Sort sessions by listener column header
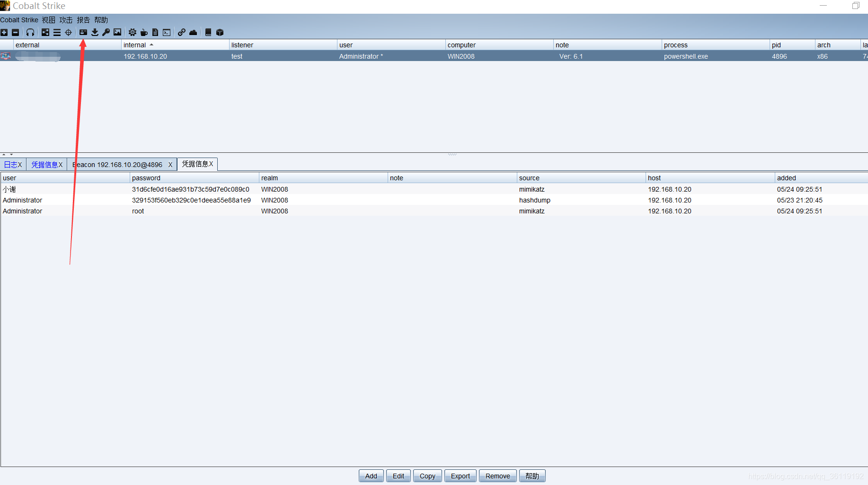This screenshot has width=868, height=485. point(283,45)
